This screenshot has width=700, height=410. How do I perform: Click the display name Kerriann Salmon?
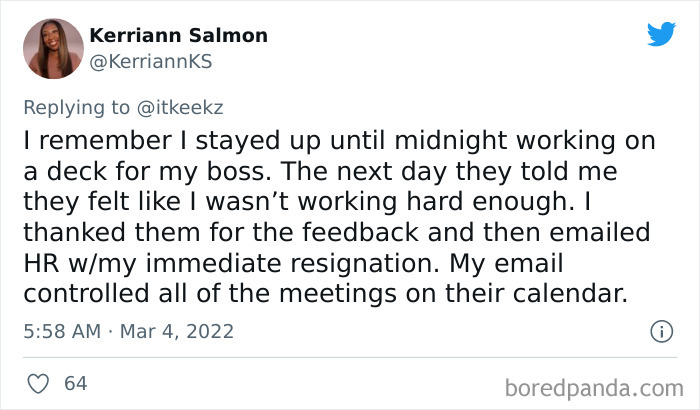(179, 35)
